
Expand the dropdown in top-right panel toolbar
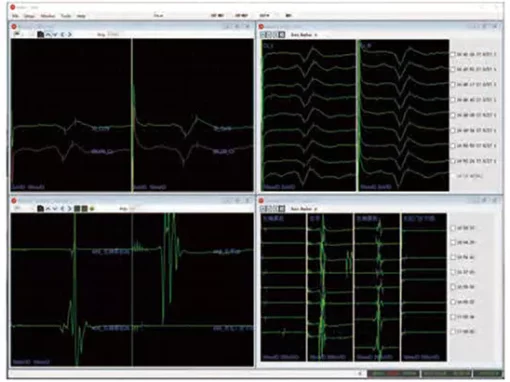[316, 35]
